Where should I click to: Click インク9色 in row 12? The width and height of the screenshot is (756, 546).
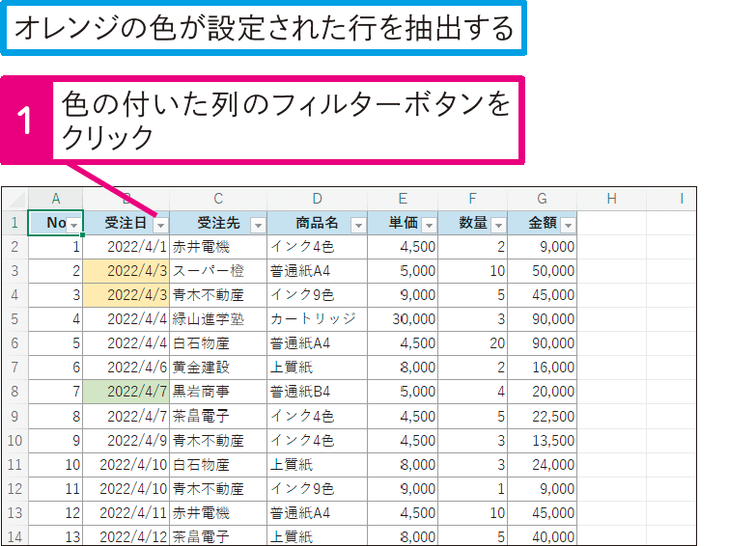318,489
